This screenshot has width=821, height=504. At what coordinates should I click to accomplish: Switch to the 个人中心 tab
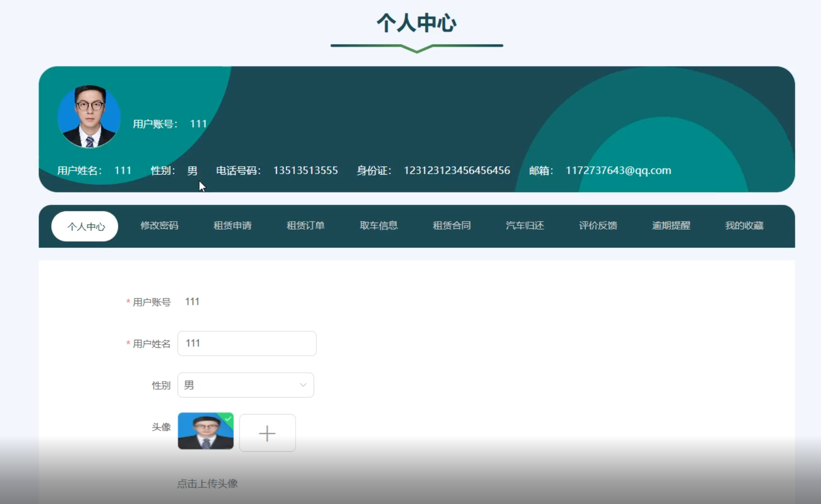[x=85, y=226]
